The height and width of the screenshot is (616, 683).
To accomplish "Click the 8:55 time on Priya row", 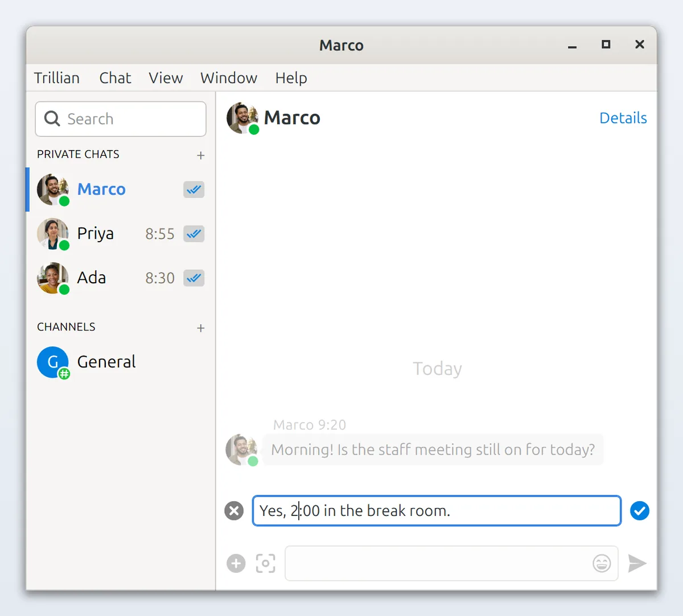I will coord(160,234).
